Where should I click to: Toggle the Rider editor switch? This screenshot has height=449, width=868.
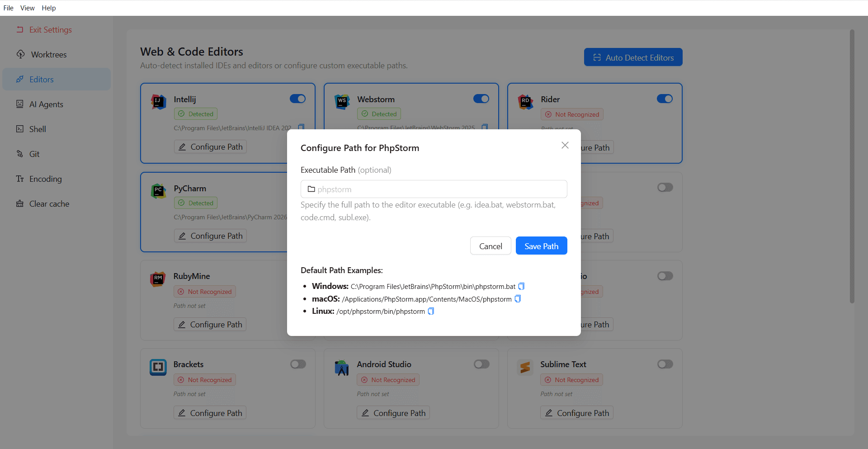pyautogui.click(x=665, y=99)
